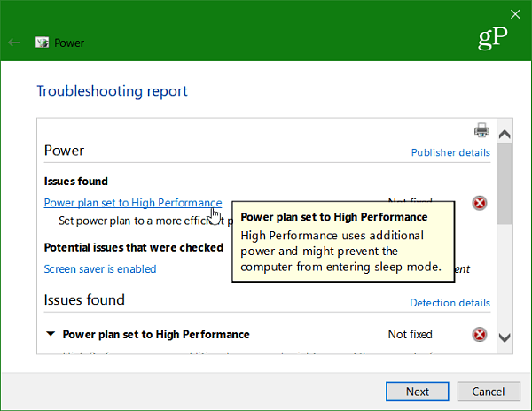Click the Power troubleshooter icon in title

42,43
